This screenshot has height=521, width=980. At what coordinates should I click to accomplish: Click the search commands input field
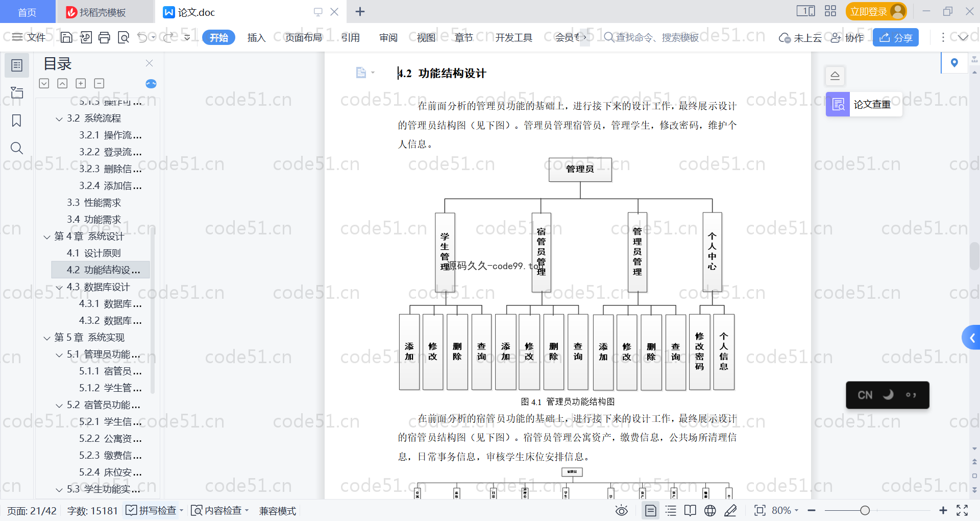tap(651, 37)
